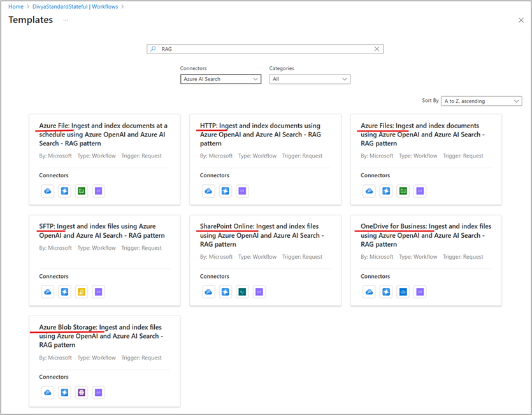Open the Sort By dropdown

tap(482, 101)
